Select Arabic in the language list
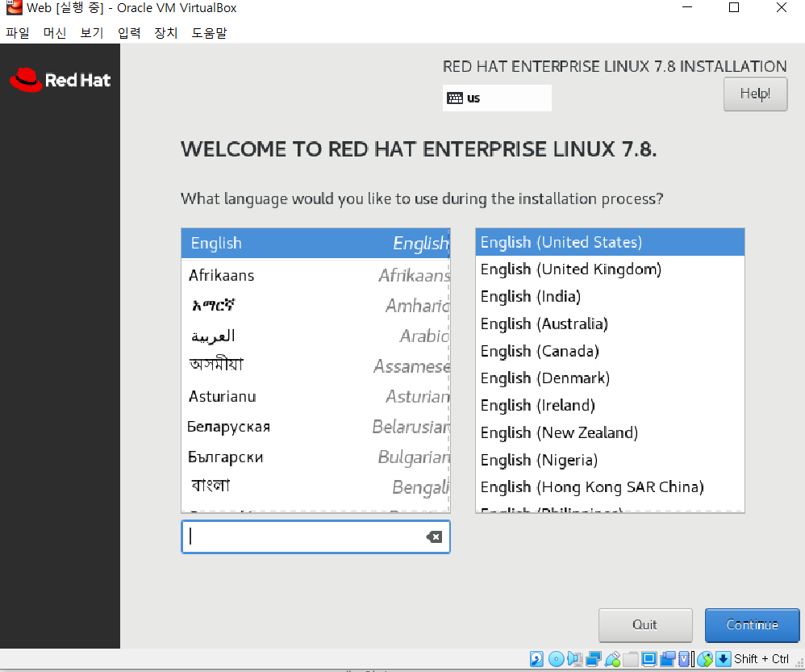The width and height of the screenshot is (805, 672). click(315, 336)
